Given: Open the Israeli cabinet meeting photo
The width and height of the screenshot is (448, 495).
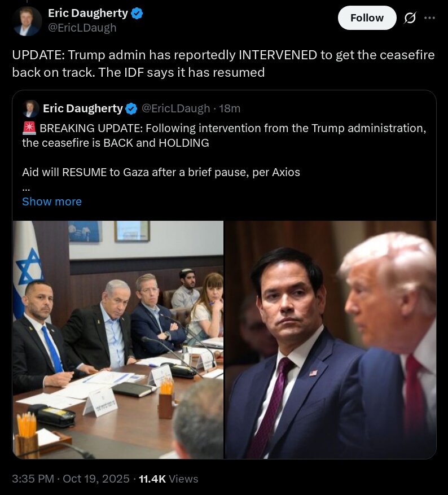Looking at the screenshot, I should click(x=118, y=340).
